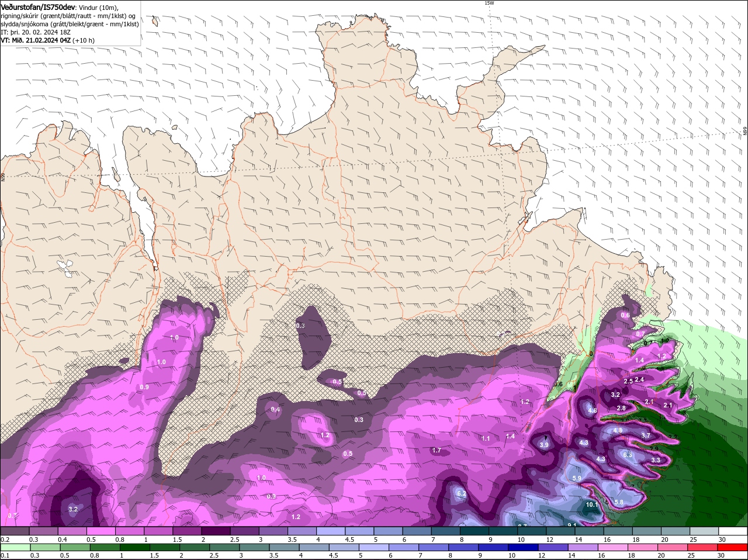Pick the snow legend swatch starting at 25
This screenshot has width=748, height=560.
[705, 531]
